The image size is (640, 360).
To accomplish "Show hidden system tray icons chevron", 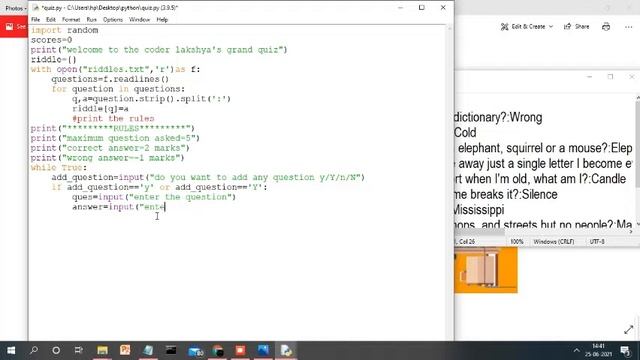I will tap(576, 350).
